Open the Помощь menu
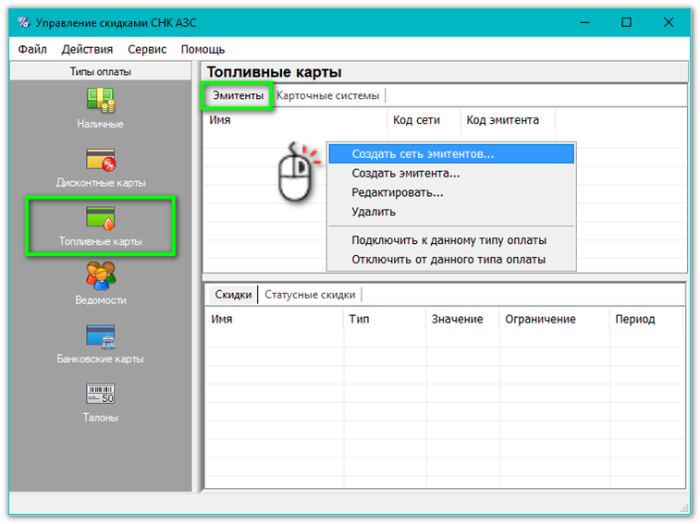Viewport: 700px width, 524px height. pos(203,49)
